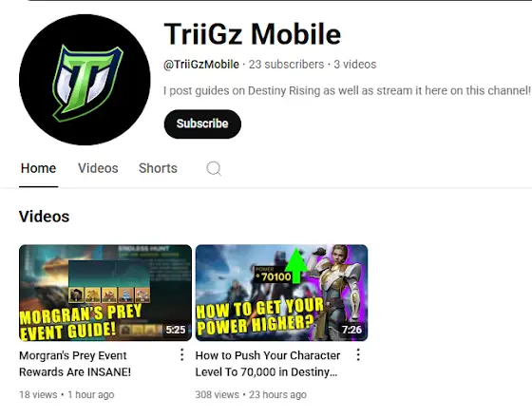Image resolution: width=532 pixels, height=418 pixels.
Task: Switch to the Videos tab
Action: (x=98, y=168)
